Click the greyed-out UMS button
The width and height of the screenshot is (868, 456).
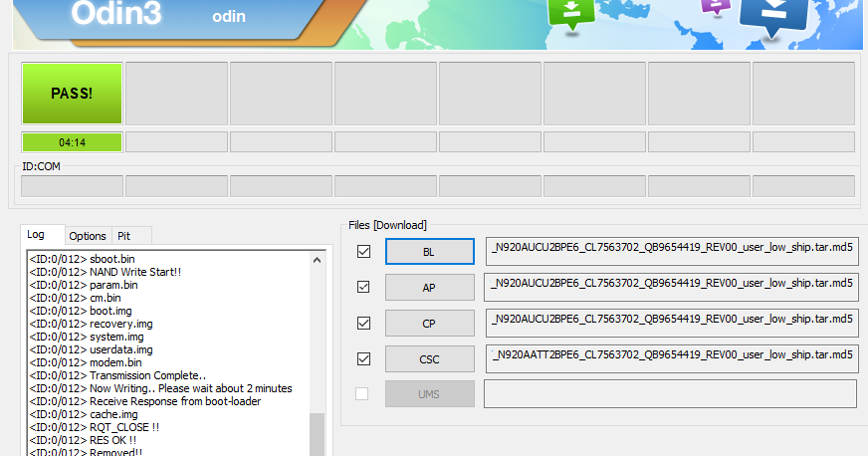[x=430, y=394]
